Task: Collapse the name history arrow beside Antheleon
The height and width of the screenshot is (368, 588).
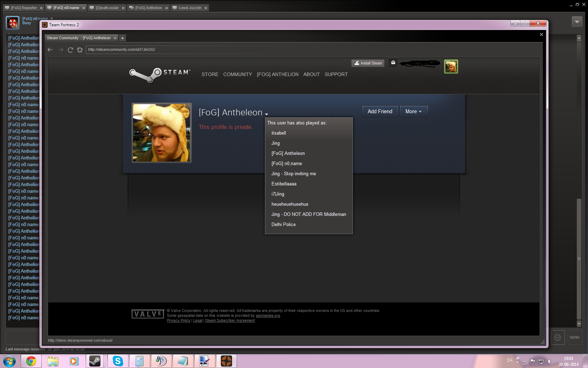Action: [266, 114]
